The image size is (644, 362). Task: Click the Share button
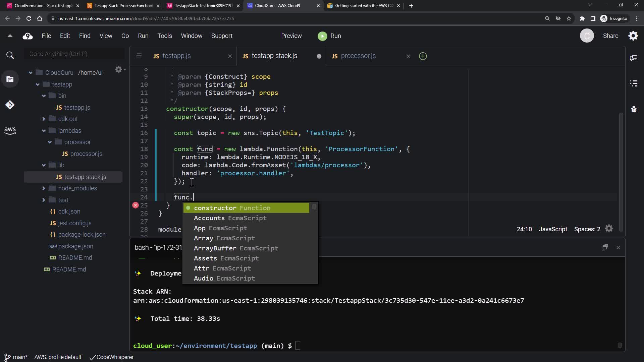(x=610, y=36)
